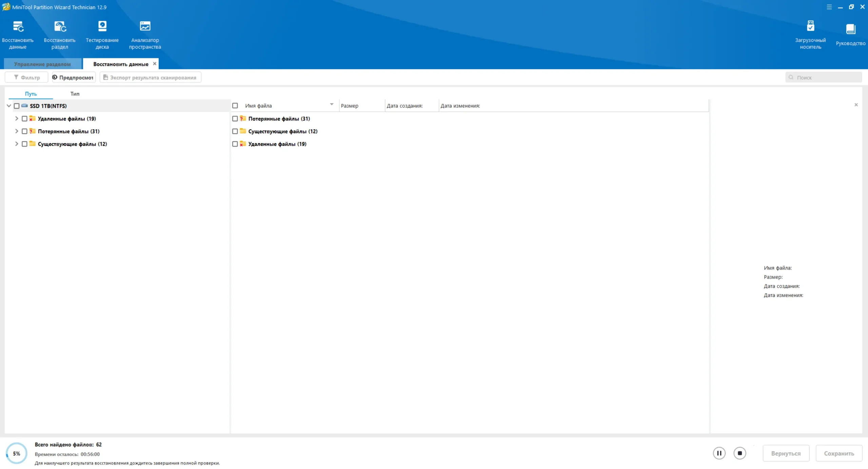Switch to the Тип tab
This screenshot has height=469, width=868.
click(x=75, y=94)
